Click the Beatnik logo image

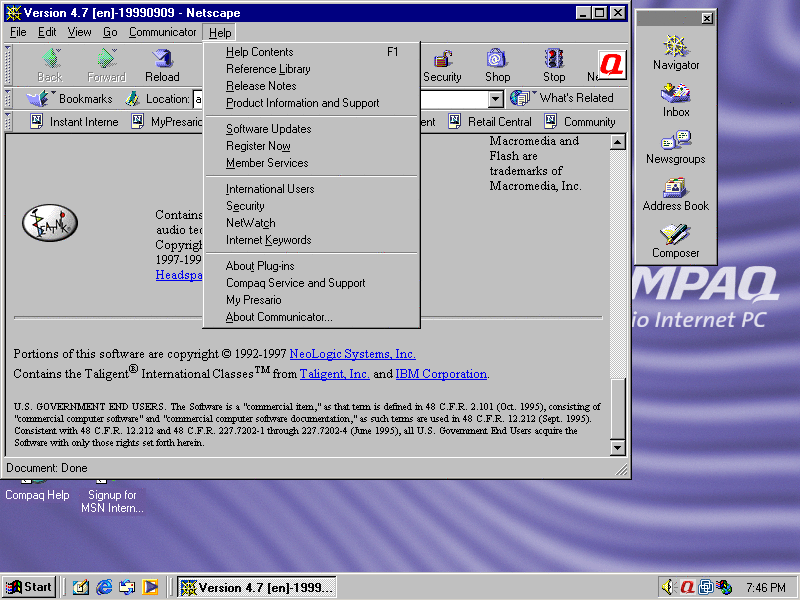pos(50,223)
